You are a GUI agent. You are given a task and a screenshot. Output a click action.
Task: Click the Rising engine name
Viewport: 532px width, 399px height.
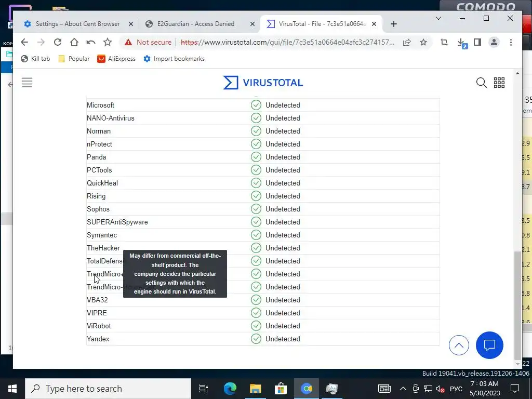(96, 196)
